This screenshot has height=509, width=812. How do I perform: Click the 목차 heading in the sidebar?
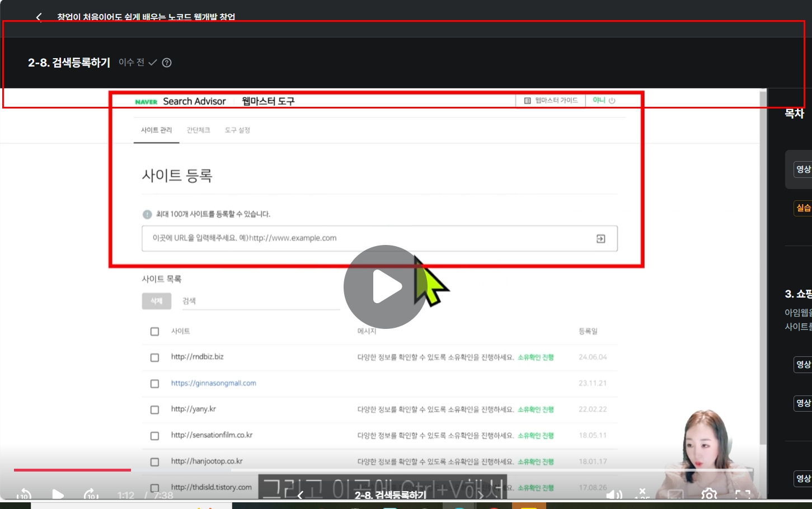coord(794,114)
